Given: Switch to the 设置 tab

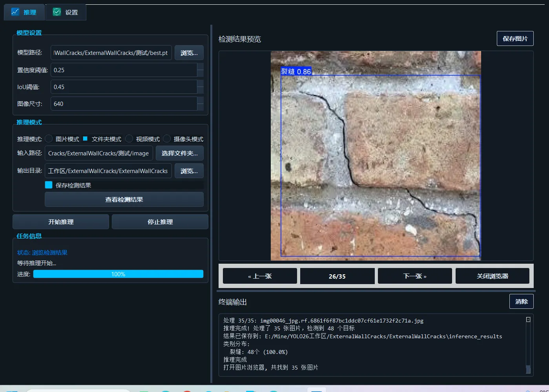Looking at the screenshot, I should (66, 12).
